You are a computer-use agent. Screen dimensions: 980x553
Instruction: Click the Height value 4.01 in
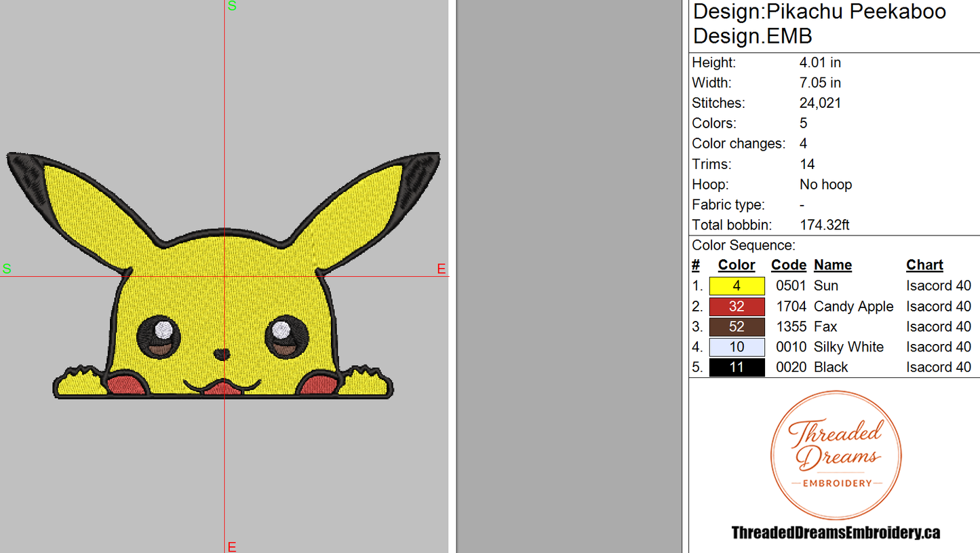pos(820,62)
